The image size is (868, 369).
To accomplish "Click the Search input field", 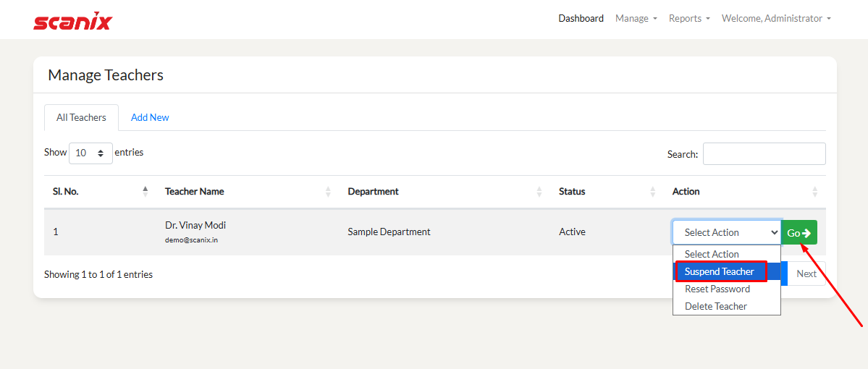I will (764, 154).
